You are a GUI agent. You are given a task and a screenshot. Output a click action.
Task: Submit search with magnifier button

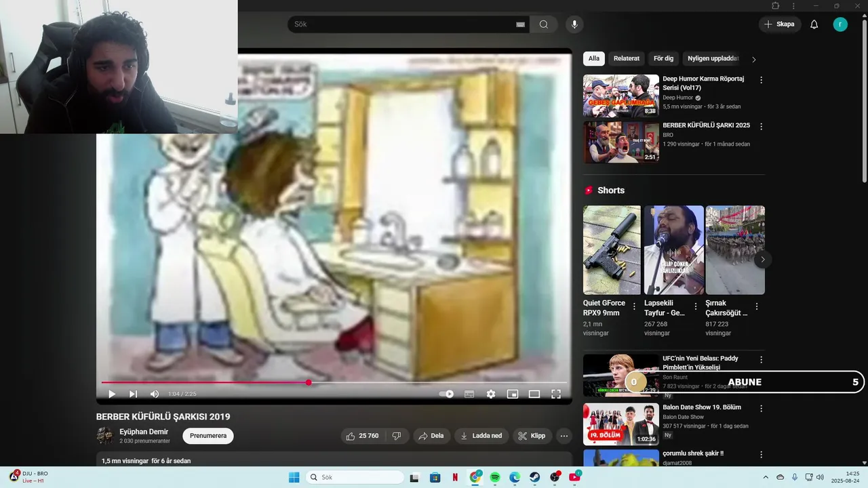pos(544,24)
